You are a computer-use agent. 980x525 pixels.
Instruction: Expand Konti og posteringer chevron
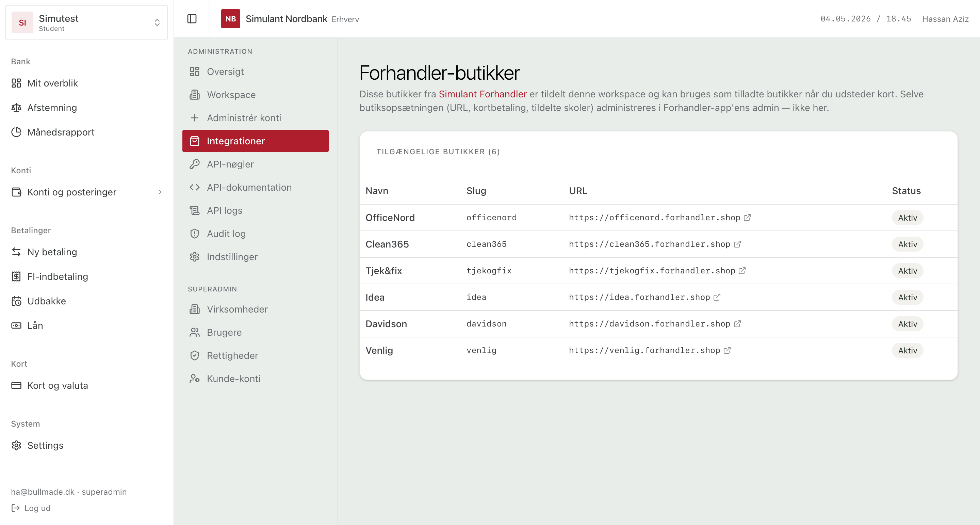coord(160,192)
